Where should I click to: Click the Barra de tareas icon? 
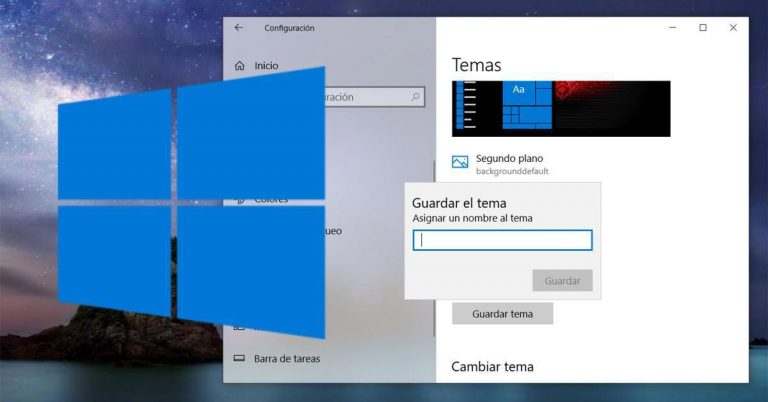click(239, 358)
